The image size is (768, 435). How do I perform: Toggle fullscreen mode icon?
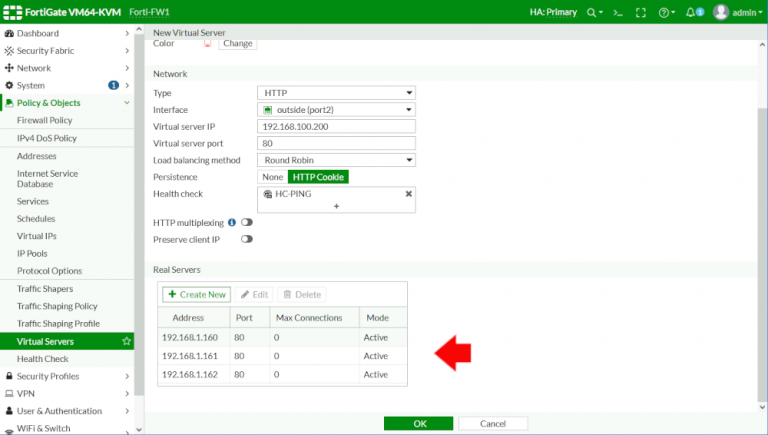click(641, 13)
